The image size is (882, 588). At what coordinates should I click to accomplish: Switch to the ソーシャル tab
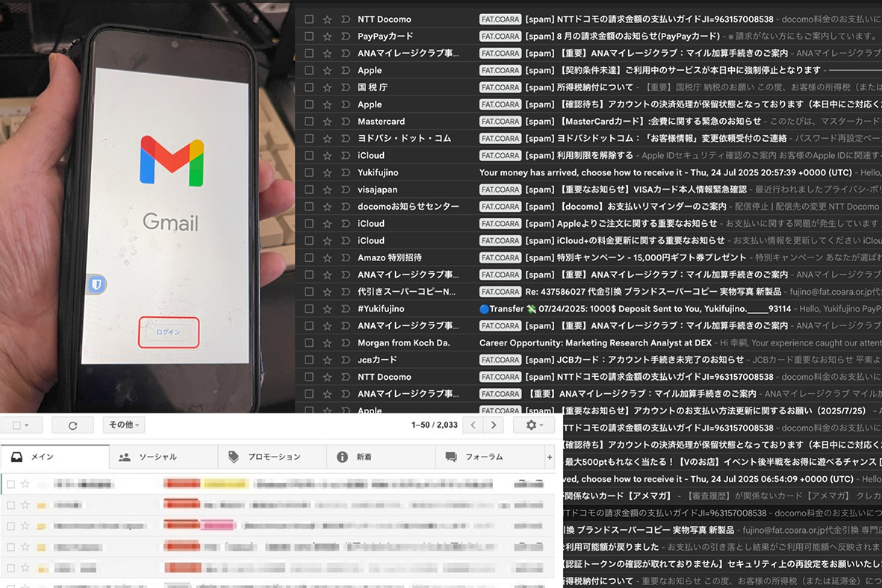[x=163, y=457]
